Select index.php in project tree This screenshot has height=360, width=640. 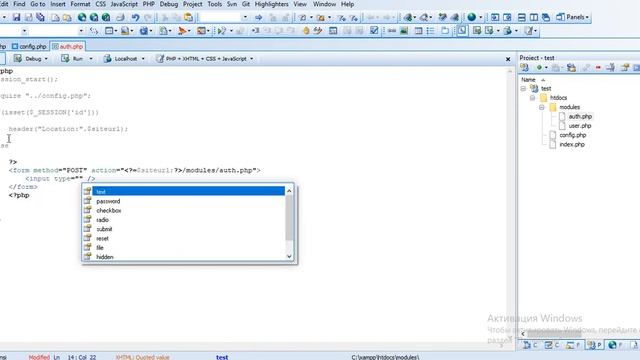(x=572, y=144)
